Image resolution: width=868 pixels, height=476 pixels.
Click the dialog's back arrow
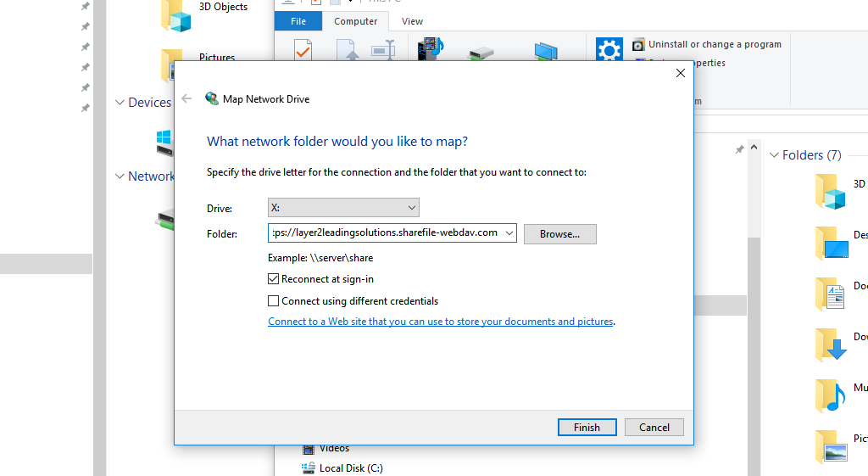click(187, 99)
